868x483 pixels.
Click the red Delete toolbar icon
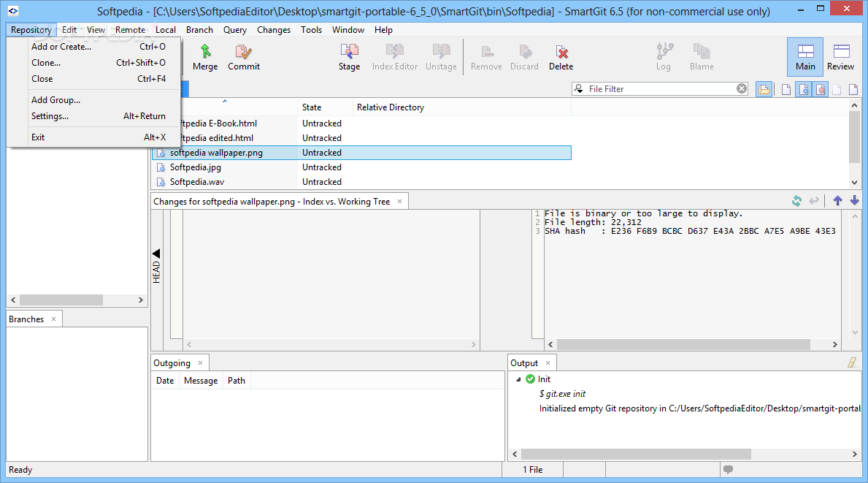pyautogui.click(x=561, y=51)
